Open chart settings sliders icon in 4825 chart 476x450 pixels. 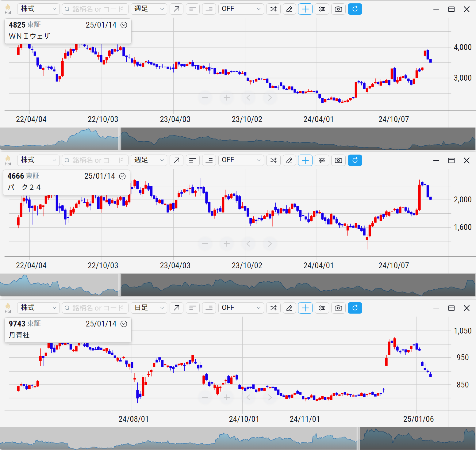click(322, 9)
